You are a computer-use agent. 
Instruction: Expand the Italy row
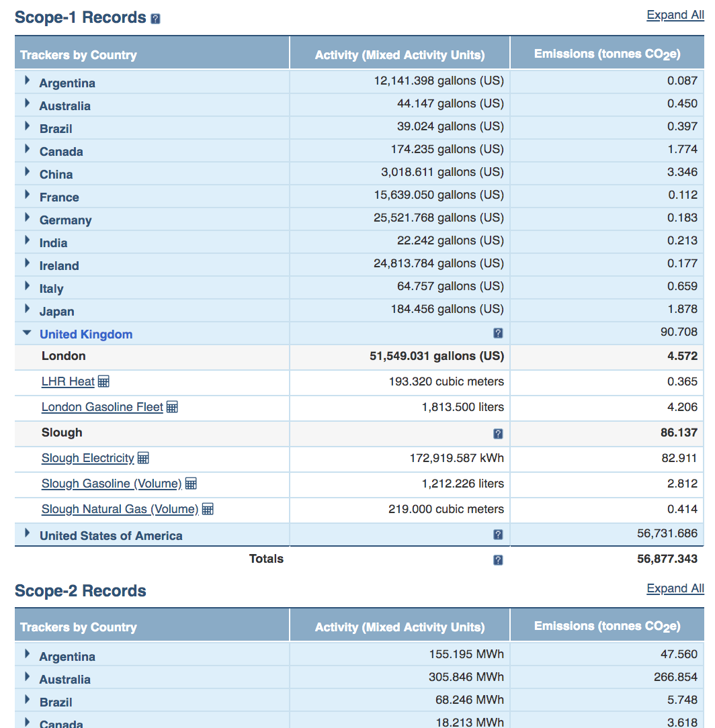click(x=27, y=286)
